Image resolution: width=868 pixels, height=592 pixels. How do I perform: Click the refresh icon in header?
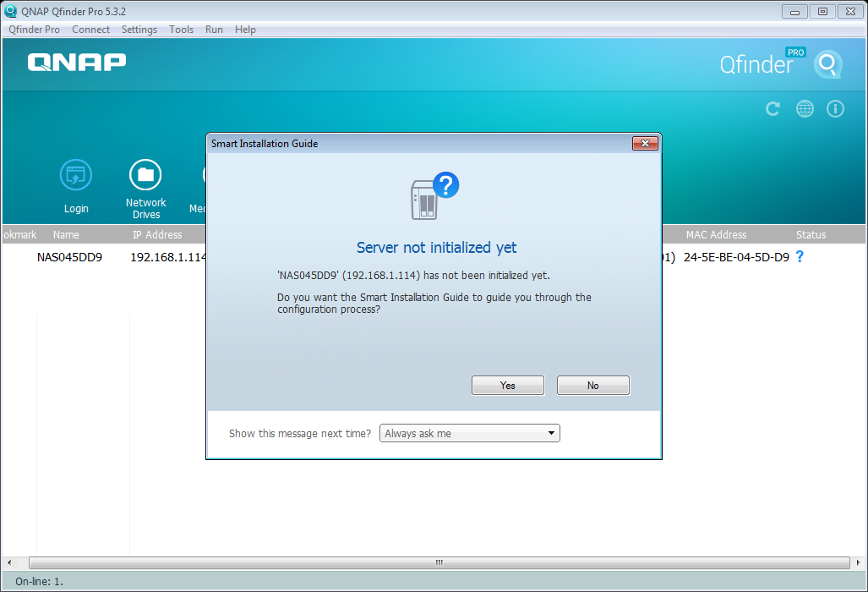[772, 108]
